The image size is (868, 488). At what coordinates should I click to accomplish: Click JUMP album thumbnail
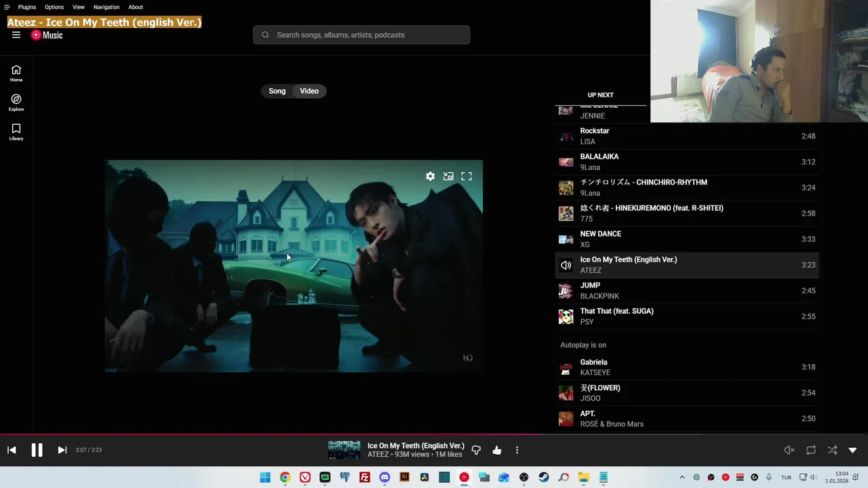click(566, 291)
